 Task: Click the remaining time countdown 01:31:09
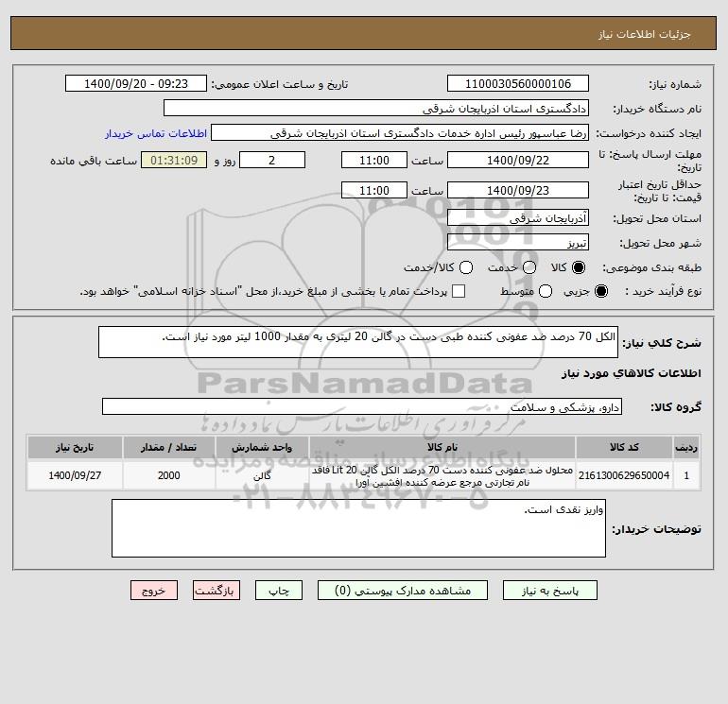[x=174, y=160]
